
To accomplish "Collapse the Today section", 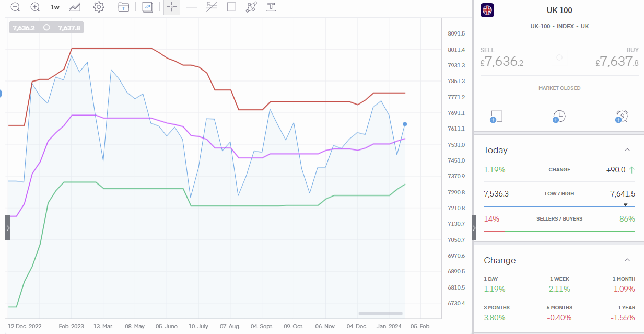I will pyautogui.click(x=627, y=150).
